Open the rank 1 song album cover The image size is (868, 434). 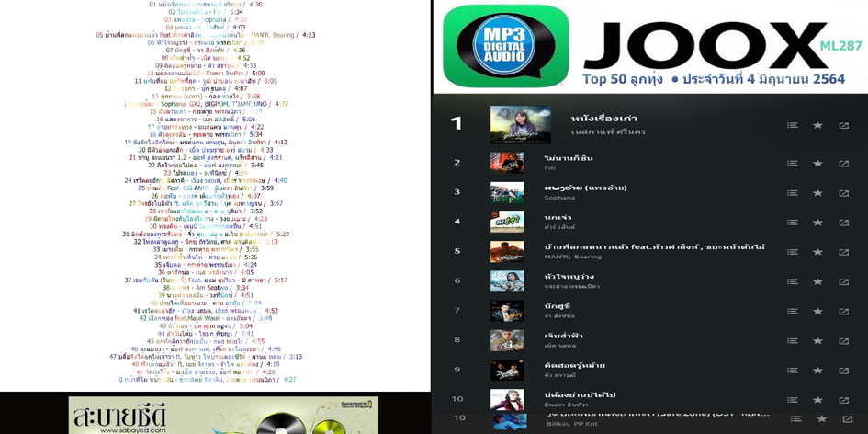(521, 125)
